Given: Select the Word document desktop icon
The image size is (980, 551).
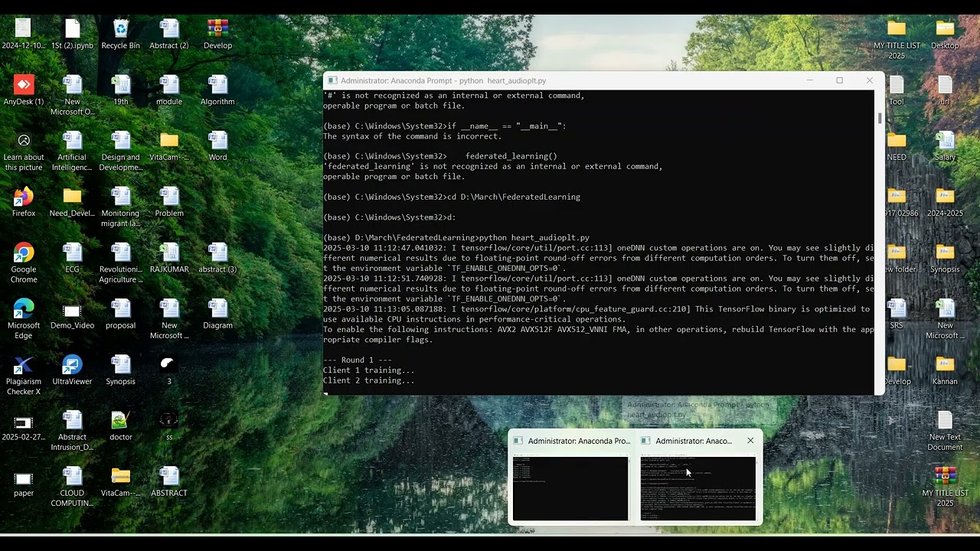Looking at the screenshot, I should coord(217,146).
